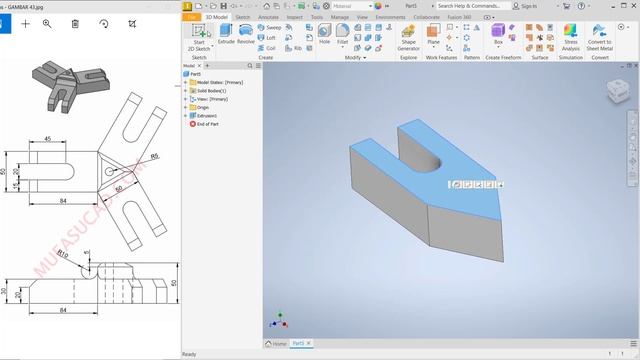Open the Collaborate ribbon tab
Screen dimensions: 640x360
(x=427, y=17)
